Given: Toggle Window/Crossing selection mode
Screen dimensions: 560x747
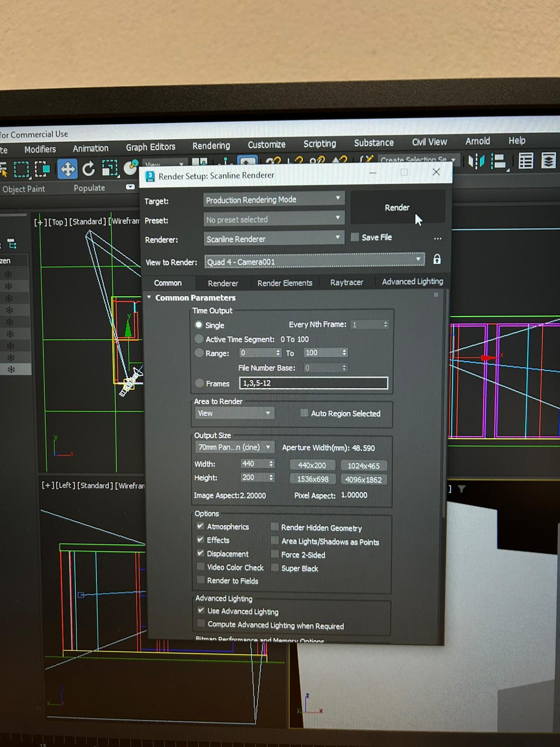Looking at the screenshot, I should (x=42, y=169).
